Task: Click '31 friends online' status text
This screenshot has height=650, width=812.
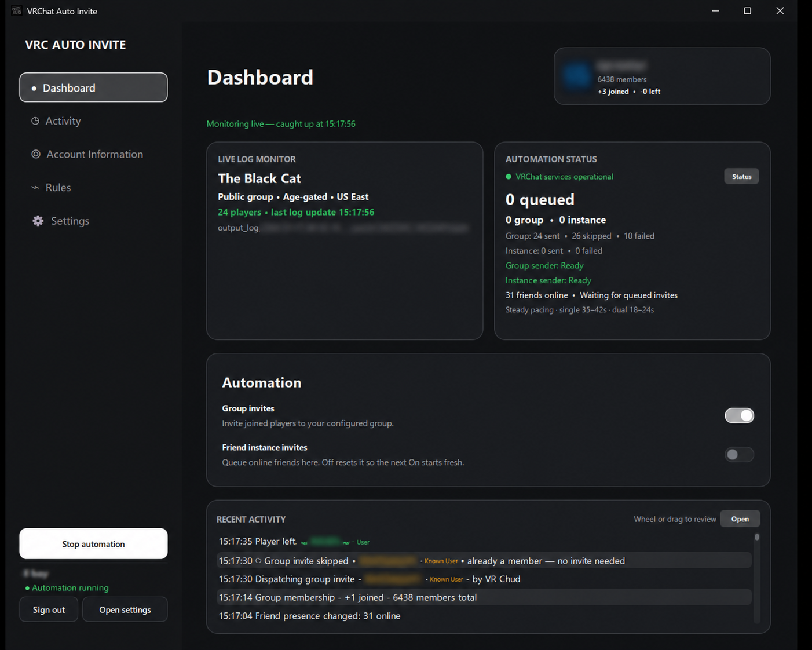Action: [537, 295]
